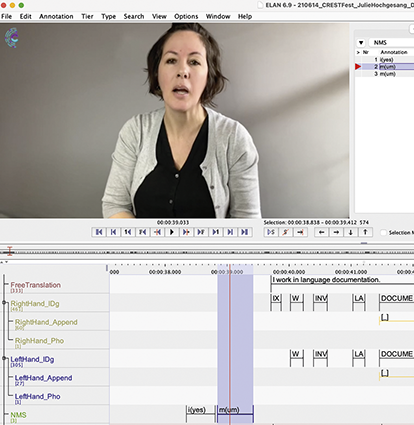The width and height of the screenshot is (414, 425).
Task: Collapse the LeftHand_IDg tier group
Action: click(4, 358)
